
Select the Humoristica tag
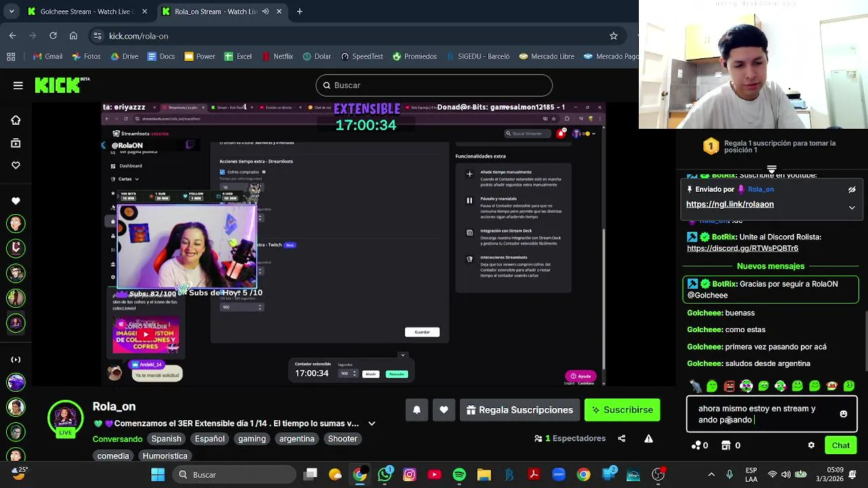(165, 456)
